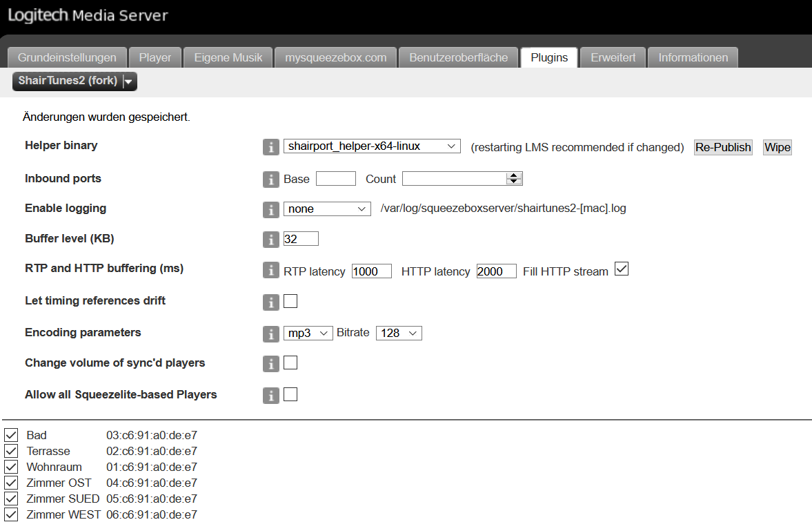The height and width of the screenshot is (531, 812).
Task: Select the Plugins tab
Action: tap(549, 57)
